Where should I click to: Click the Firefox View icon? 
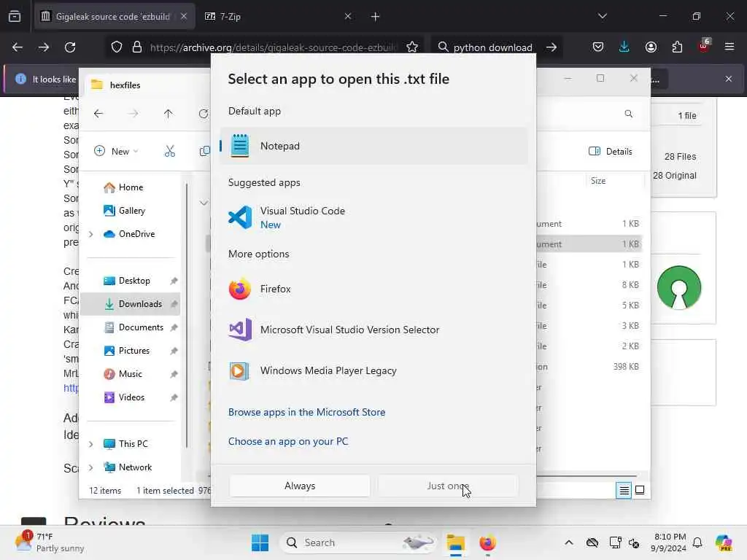coord(15,17)
